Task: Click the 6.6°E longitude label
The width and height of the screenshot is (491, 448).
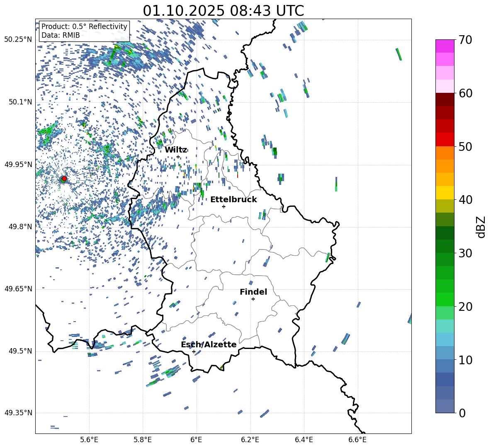Action: click(357, 440)
